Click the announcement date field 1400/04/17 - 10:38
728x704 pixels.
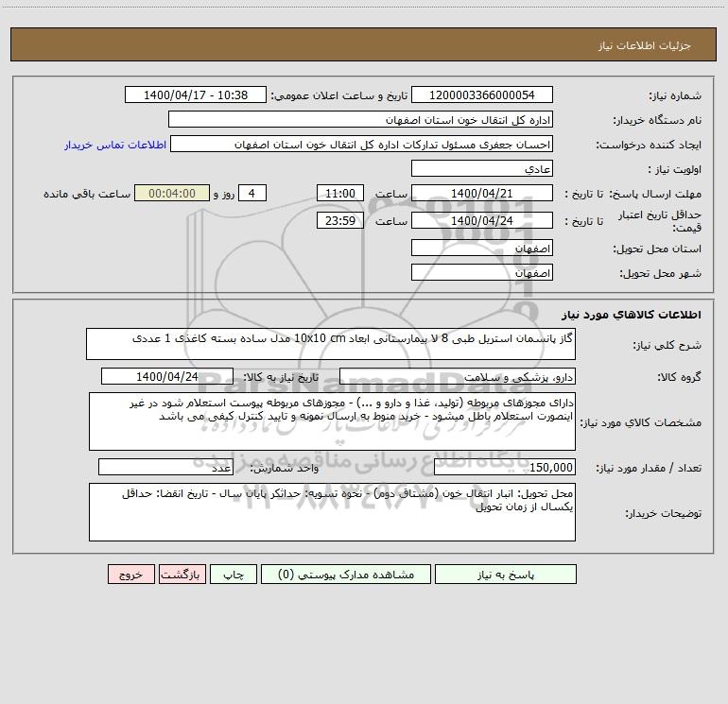[196, 94]
